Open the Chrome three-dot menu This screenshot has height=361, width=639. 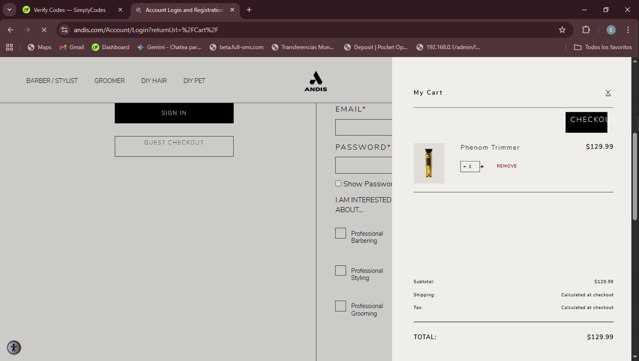pyautogui.click(x=628, y=30)
